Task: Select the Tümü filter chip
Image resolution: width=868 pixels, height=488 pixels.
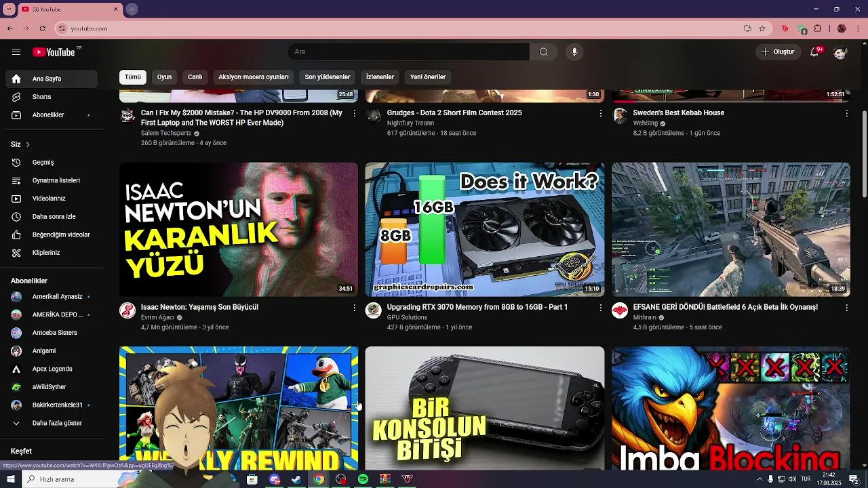Action: (x=133, y=77)
